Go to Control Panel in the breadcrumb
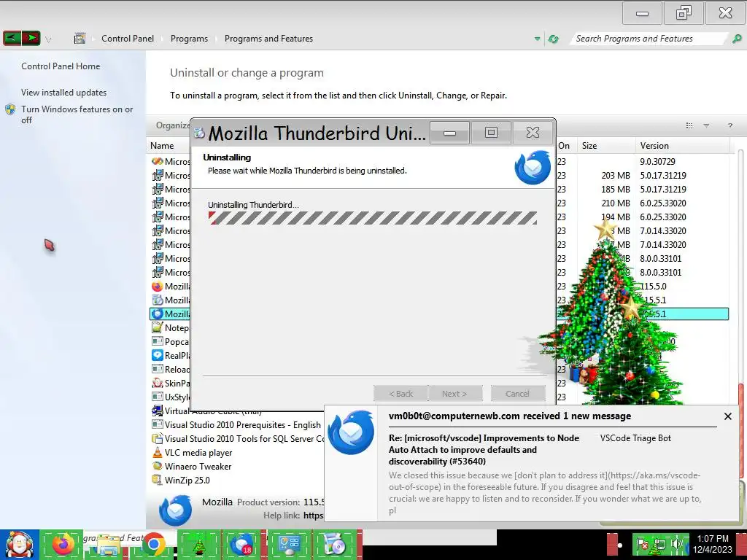This screenshot has width=747, height=560. click(127, 39)
